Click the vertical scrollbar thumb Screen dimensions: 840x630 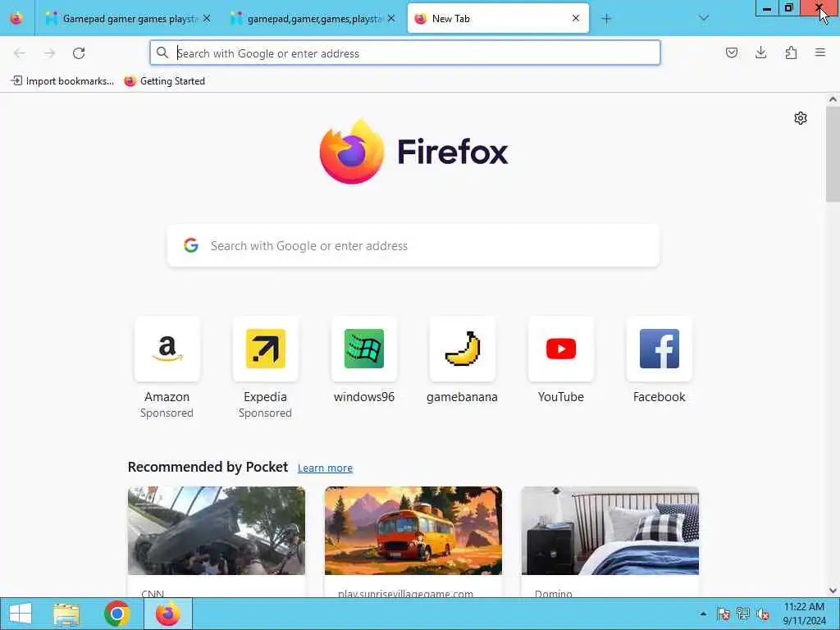(x=833, y=153)
